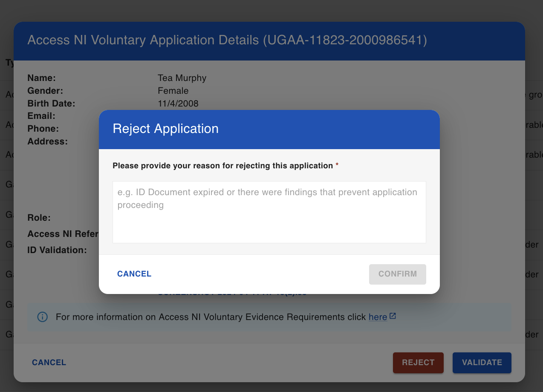Screen dimensions: 543x392
Task: Select the applicant name 'Tea Murphy'
Action: (182, 78)
